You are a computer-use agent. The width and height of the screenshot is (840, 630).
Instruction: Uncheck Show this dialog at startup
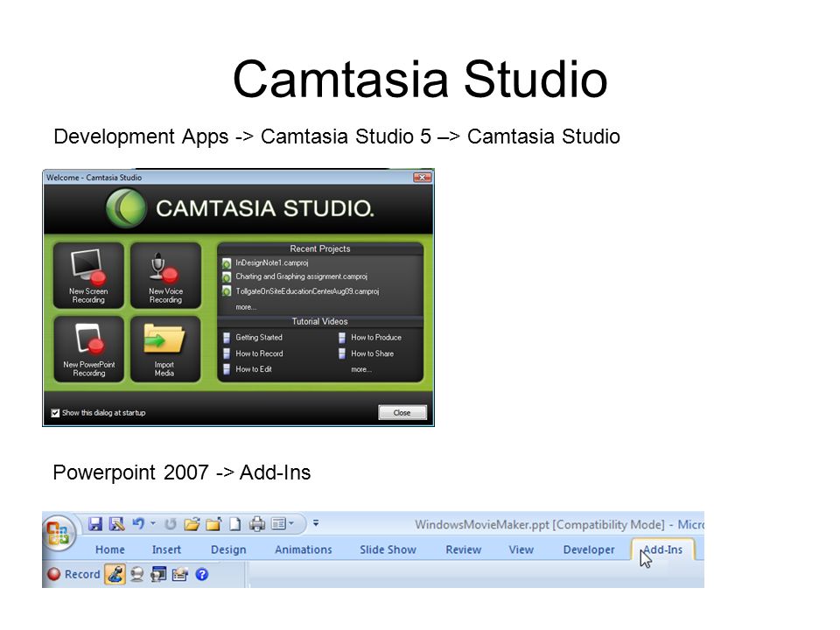55,413
